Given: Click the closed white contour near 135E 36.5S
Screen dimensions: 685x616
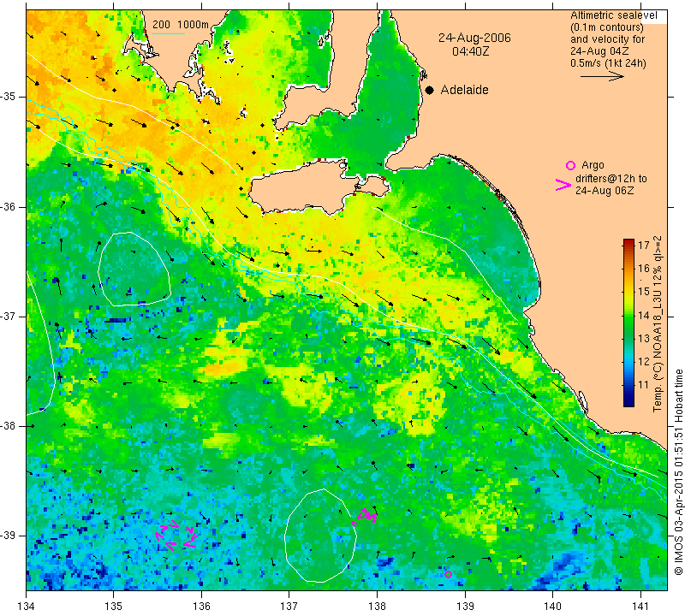Looking at the screenshot, I should [x=134, y=269].
